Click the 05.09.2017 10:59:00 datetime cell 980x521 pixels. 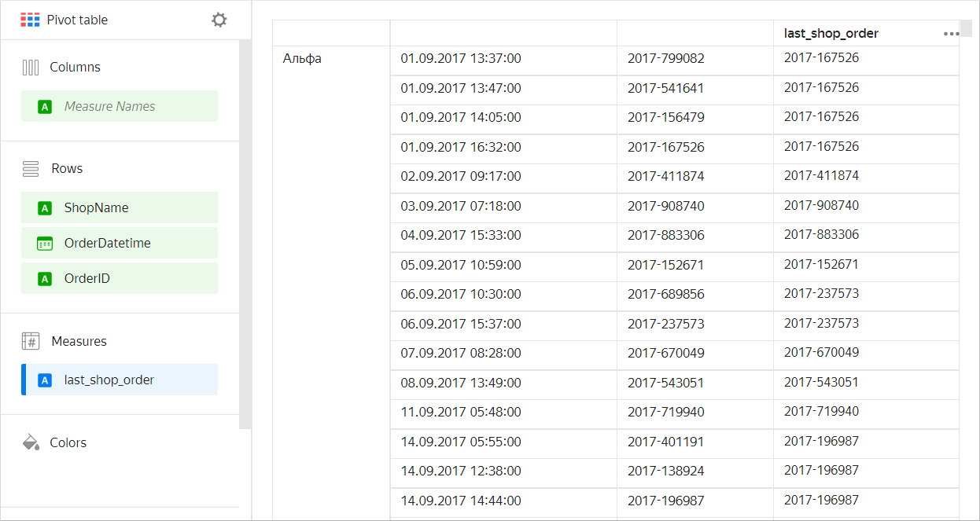pyautogui.click(x=460, y=265)
